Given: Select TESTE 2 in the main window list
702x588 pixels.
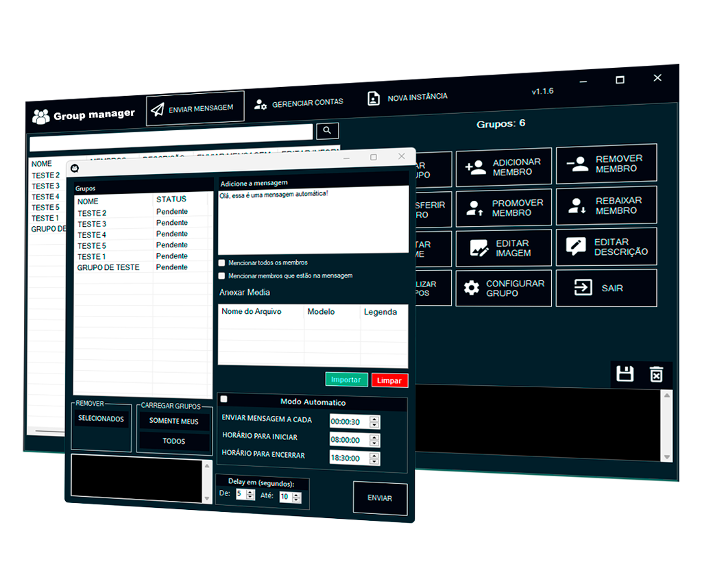Looking at the screenshot, I should tap(46, 175).
